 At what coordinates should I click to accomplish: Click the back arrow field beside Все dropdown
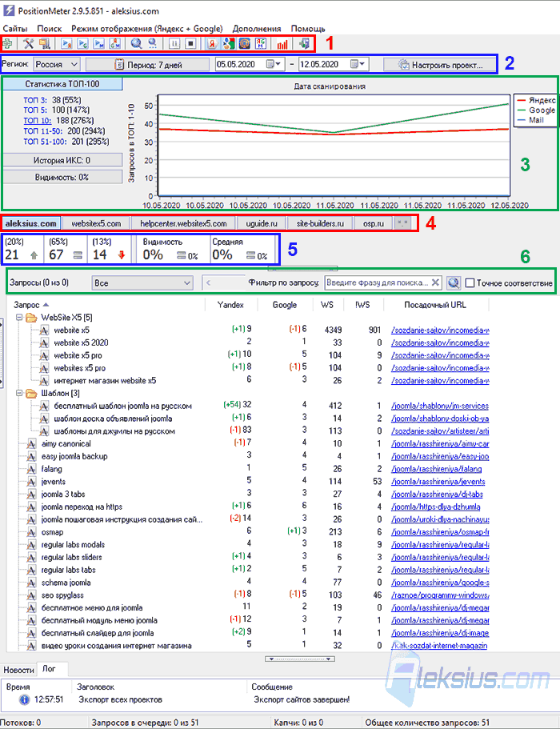click(x=223, y=282)
